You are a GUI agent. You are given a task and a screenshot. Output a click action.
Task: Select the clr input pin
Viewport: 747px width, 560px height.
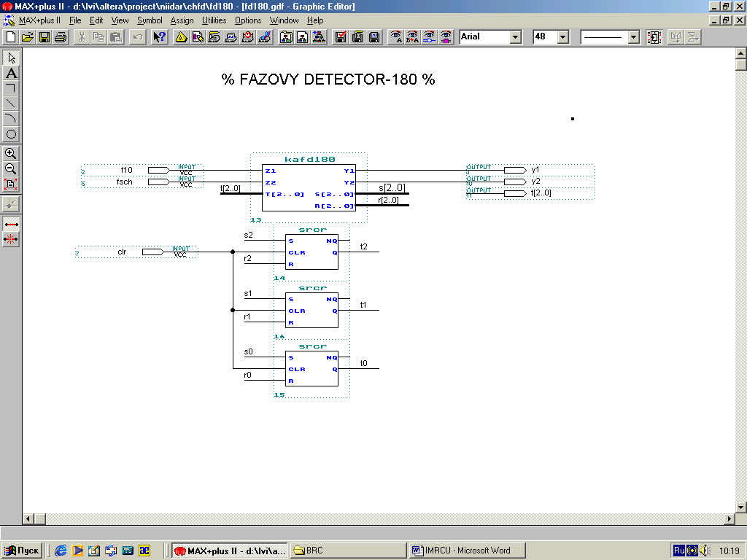coord(136,252)
